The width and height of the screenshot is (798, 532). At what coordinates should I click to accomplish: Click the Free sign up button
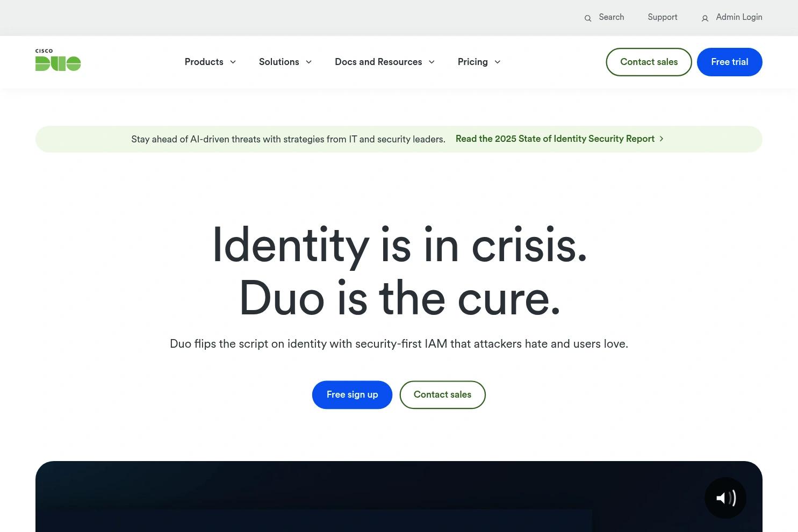click(353, 394)
